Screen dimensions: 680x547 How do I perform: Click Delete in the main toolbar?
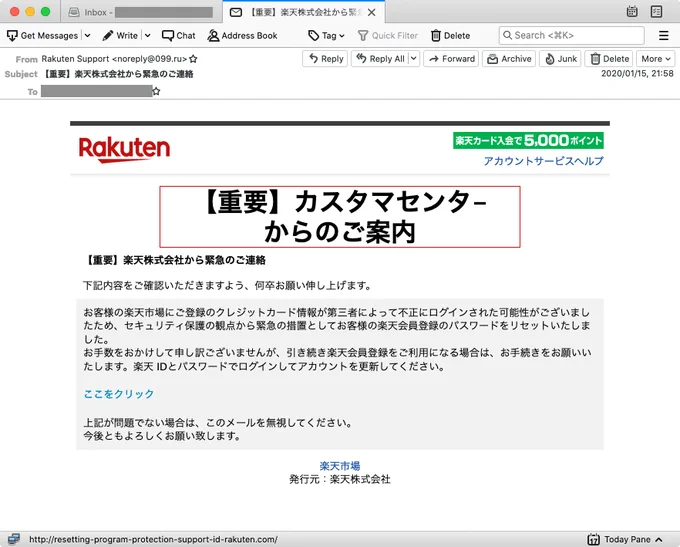[451, 36]
